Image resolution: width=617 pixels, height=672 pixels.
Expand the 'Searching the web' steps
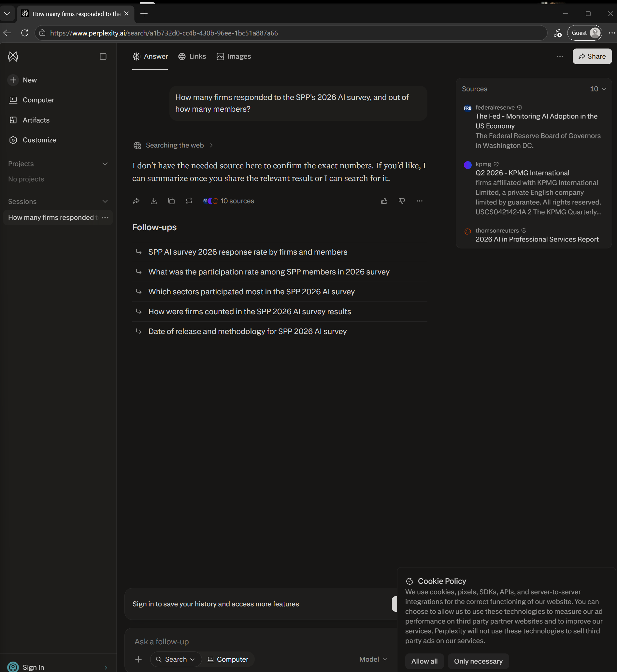click(173, 145)
